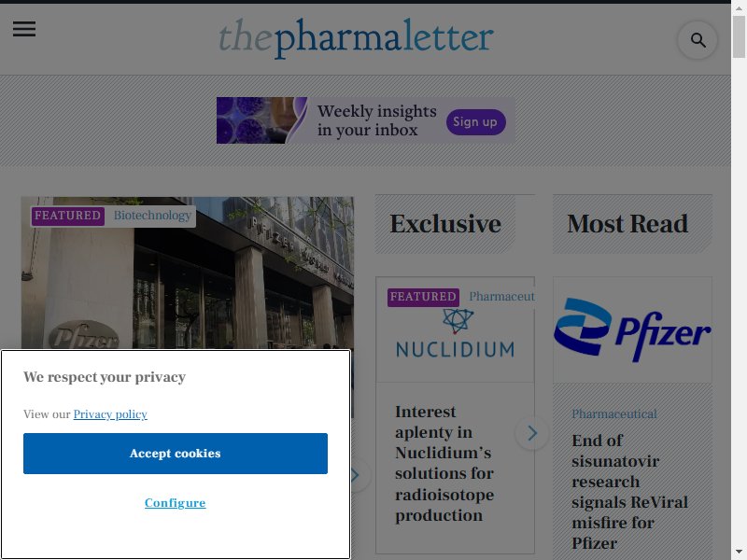747x560 pixels.
Task: Select the Biotechnology category tag
Action: pos(152,216)
